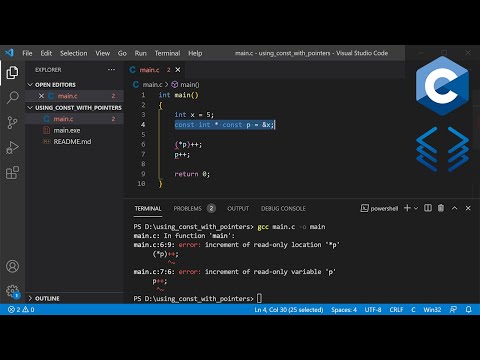Open the Extensions view icon
This screenshot has height=360, width=480.
(12, 173)
